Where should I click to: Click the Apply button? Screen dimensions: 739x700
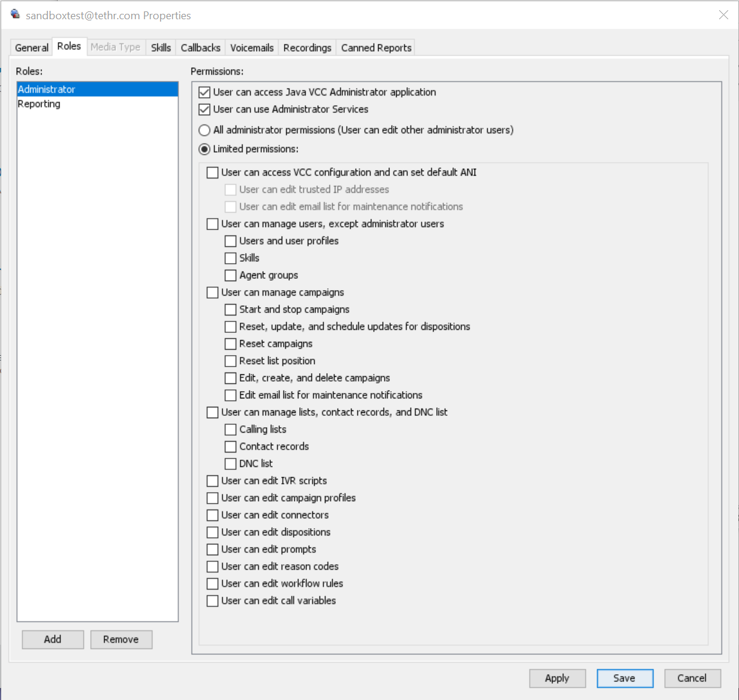click(x=557, y=678)
